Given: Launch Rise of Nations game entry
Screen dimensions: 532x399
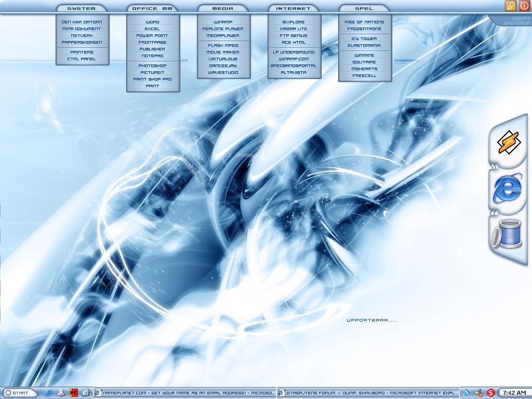Looking at the screenshot, I should tap(364, 22).
